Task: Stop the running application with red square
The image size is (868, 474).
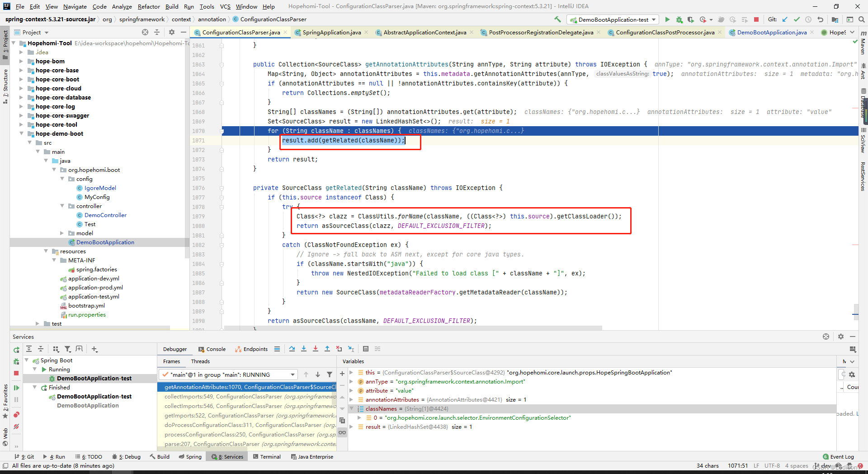Action: pos(756,19)
